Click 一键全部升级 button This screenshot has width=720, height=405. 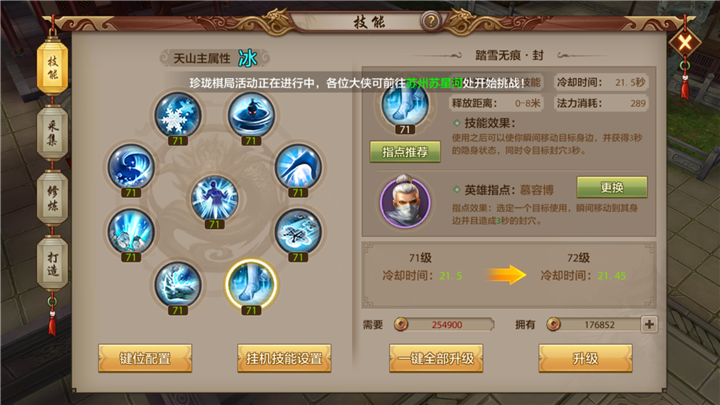click(x=436, y=358)
